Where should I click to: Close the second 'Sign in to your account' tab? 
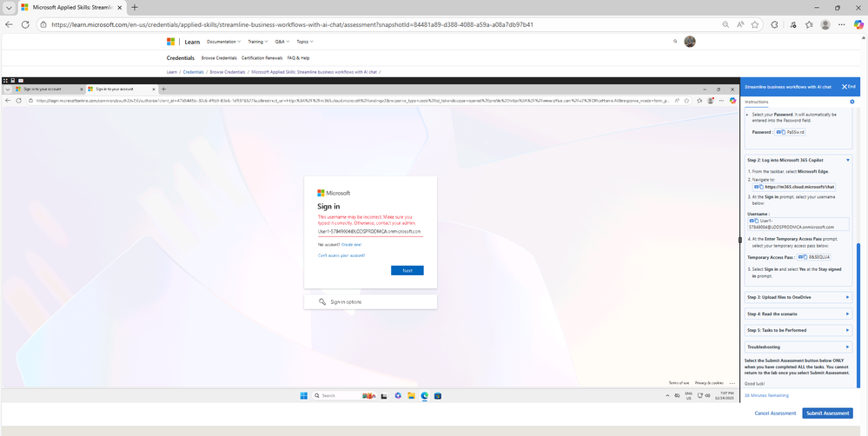point(154,89)
